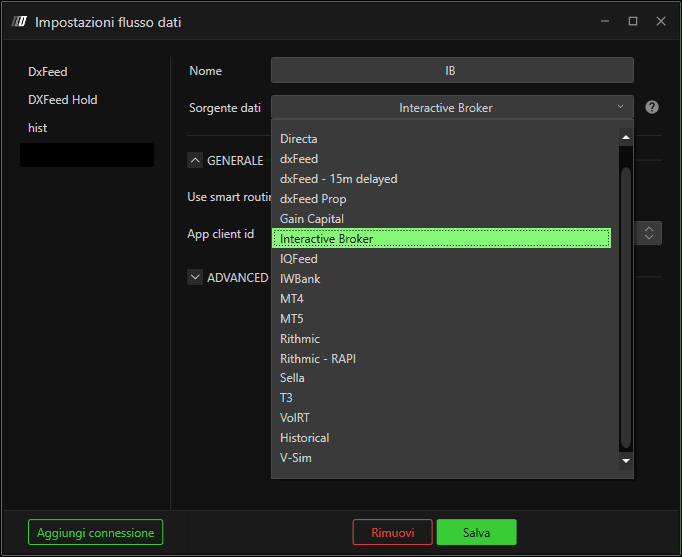
Task: Select dxFeed - 15m delayed option
Action: pyautogui.click(x=441, y=179)
